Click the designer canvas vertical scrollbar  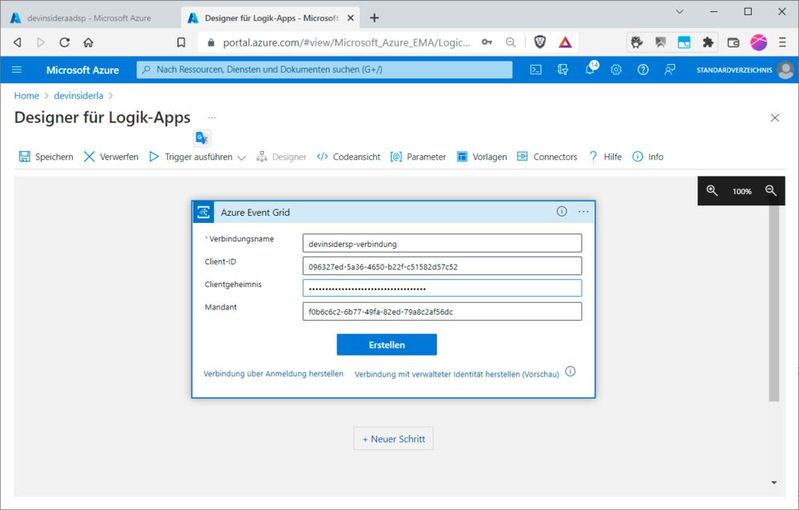pos(774,303)
